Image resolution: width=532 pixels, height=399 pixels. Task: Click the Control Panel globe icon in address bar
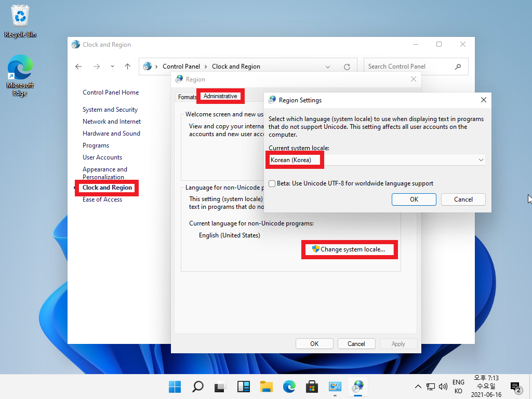(x=147, y=66)
